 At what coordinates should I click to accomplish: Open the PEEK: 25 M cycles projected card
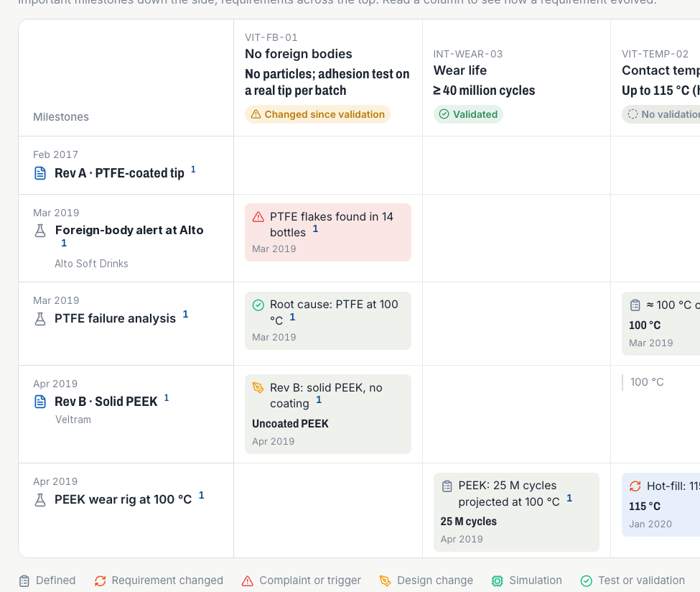tap(516, 512)
